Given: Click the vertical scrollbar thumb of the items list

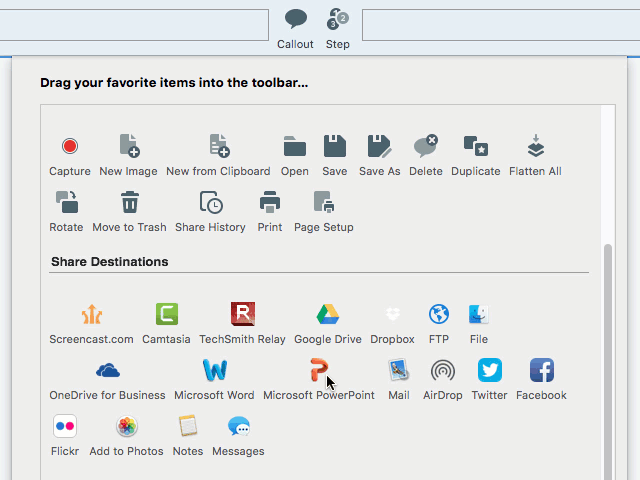Looking at the screenshot, I should pos(608,362).
